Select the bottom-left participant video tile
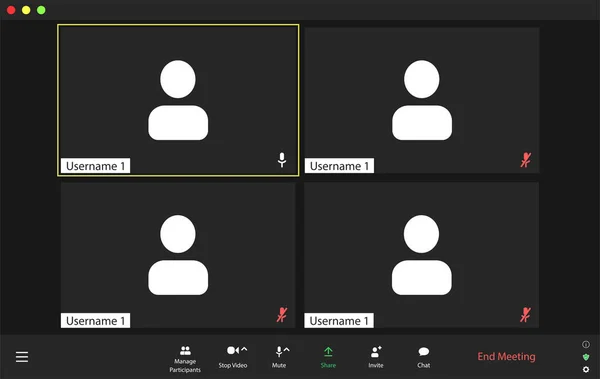Screen dimensions: 600x379 point(178,255)
